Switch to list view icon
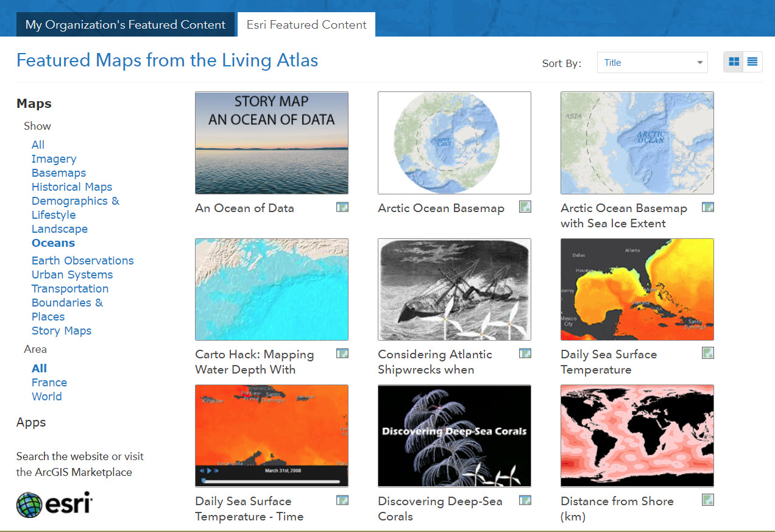775x532 pixels. pyautogui.click(x=752, y=62)
